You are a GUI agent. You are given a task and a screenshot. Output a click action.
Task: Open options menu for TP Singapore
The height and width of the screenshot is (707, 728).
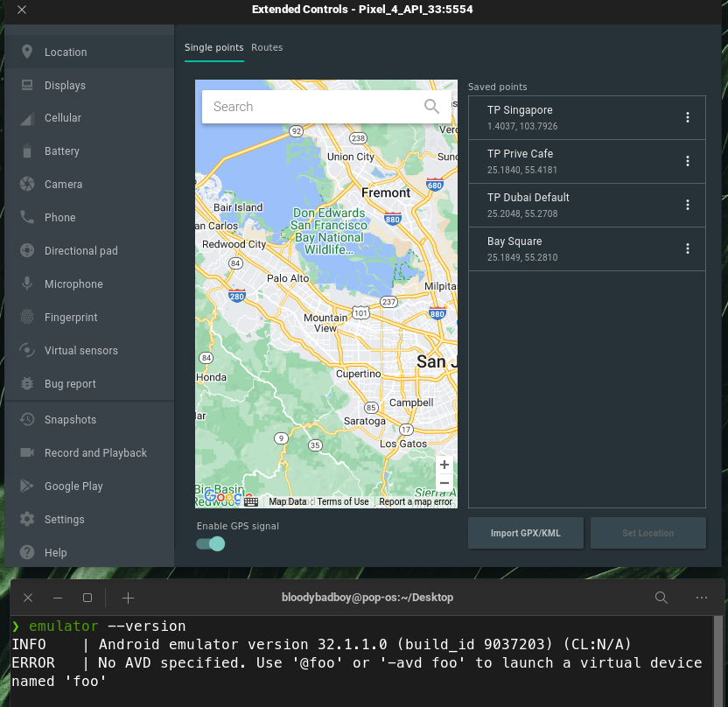point(688,118)
